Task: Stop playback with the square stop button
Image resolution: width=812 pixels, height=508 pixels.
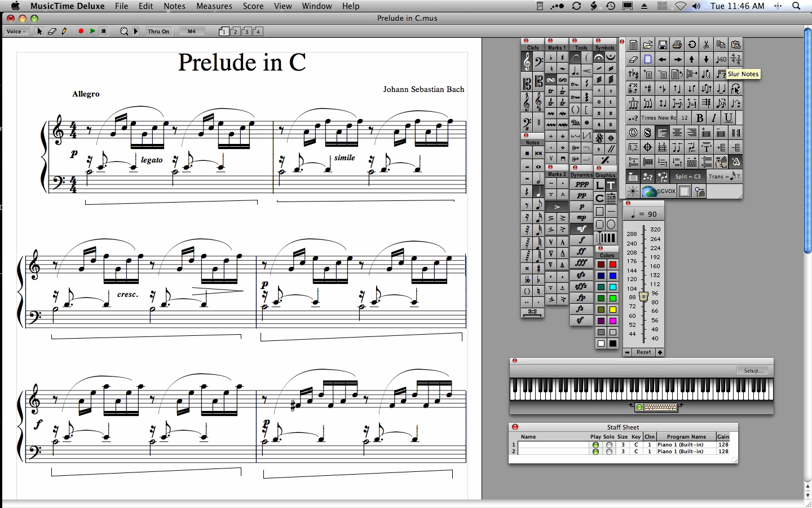Action: point(104,32)
